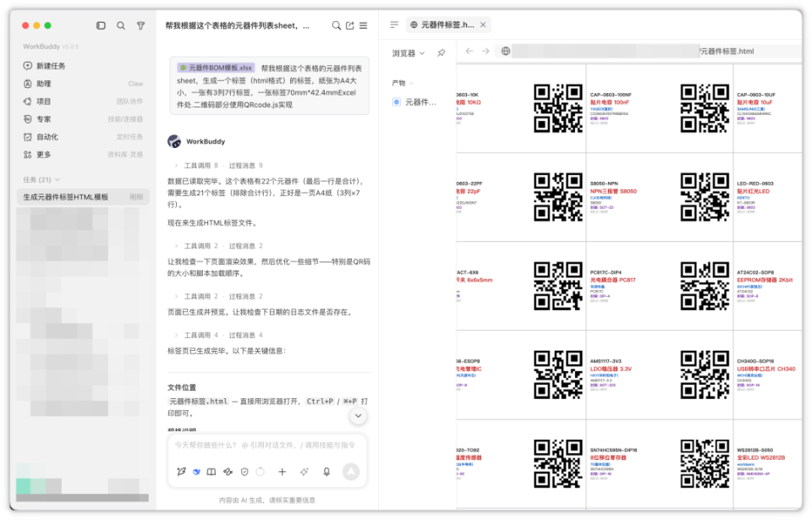812x520 pixels.
Task: Select the 元器件... artifact item
Action: tap(414, 102)
